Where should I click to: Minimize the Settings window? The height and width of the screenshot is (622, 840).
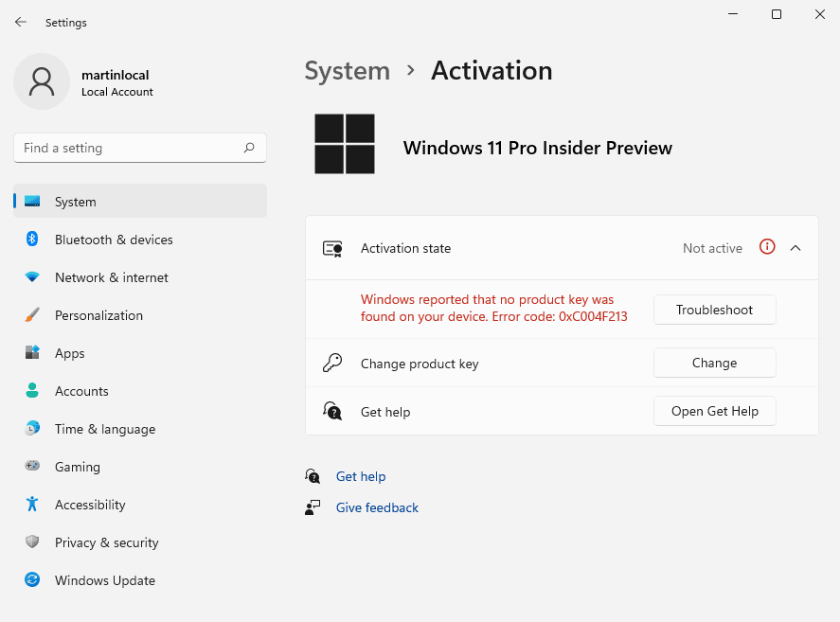pos(733,14)
